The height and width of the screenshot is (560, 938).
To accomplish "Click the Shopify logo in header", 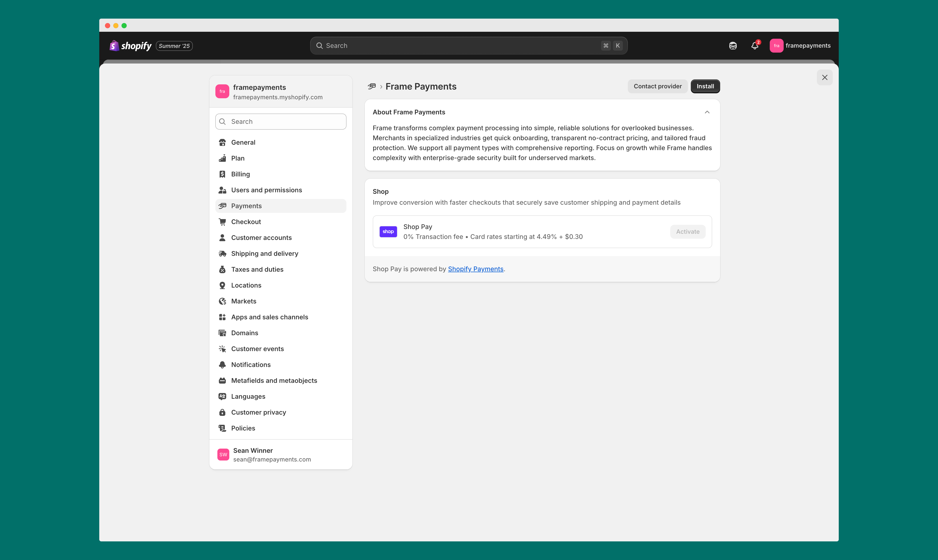I will coord(131,46).
